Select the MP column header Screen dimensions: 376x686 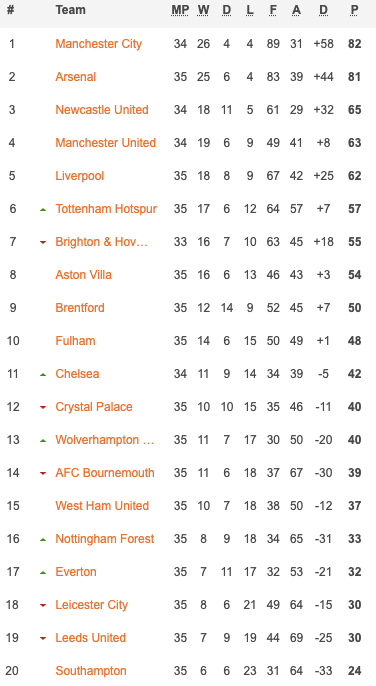point(180,10)
